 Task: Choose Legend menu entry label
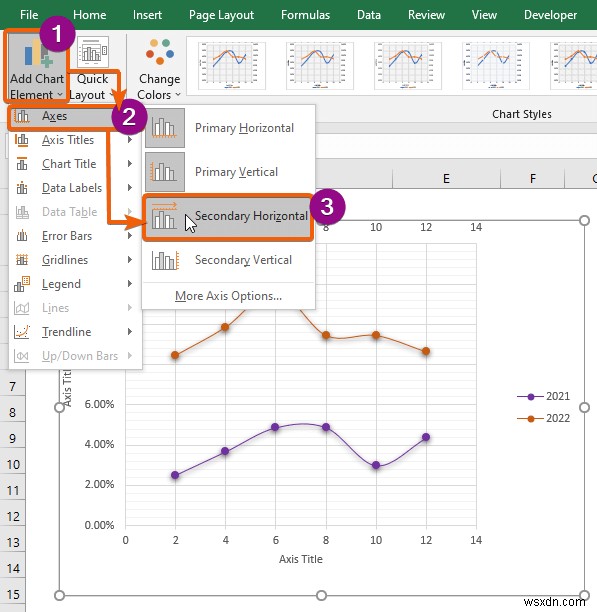click(61, 284)
